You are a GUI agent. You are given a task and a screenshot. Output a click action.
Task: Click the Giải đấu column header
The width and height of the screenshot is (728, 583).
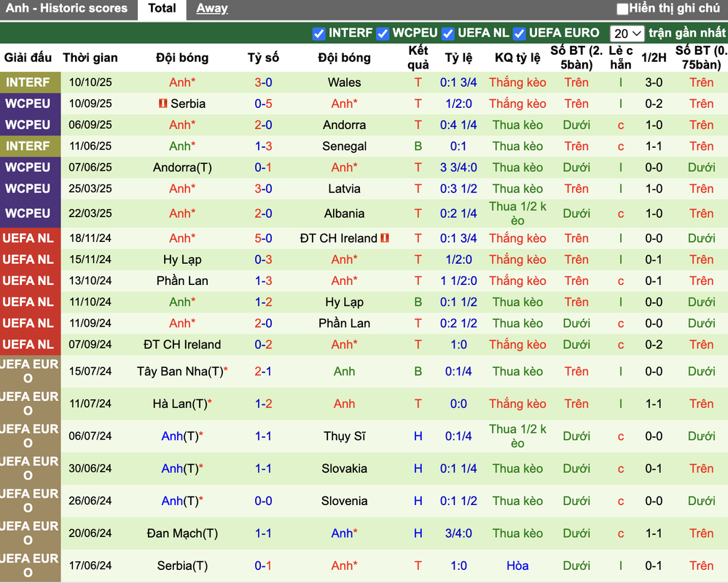click(x=28, y=58)
